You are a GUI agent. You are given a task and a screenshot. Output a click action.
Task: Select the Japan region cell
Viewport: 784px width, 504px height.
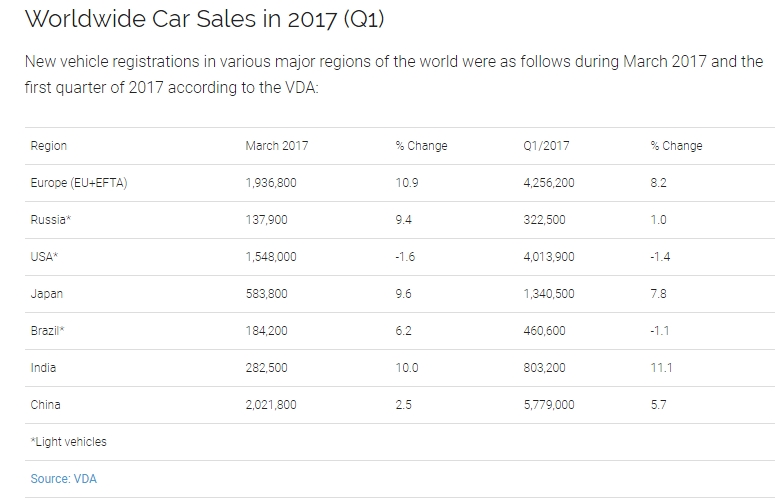pos(46,294)
